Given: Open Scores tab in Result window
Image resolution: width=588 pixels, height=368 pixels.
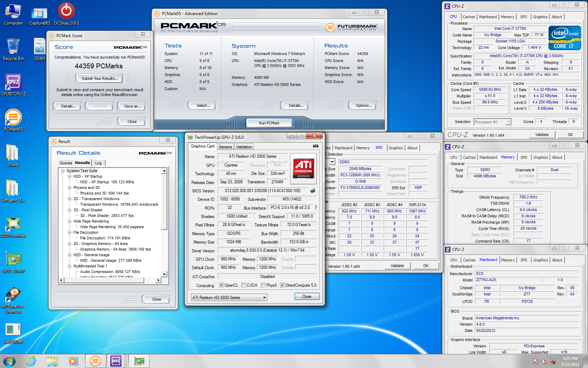Looking at the screenshot, I should tap(66, 163).
